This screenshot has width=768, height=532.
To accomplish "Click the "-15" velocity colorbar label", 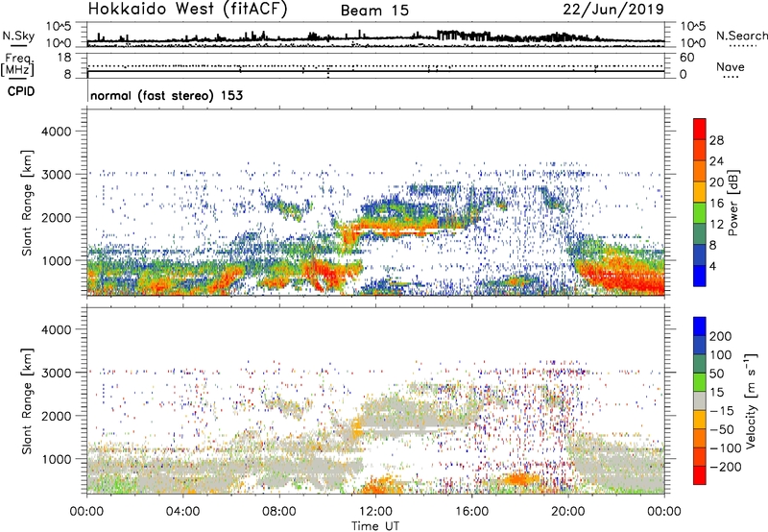I will 722,411.
